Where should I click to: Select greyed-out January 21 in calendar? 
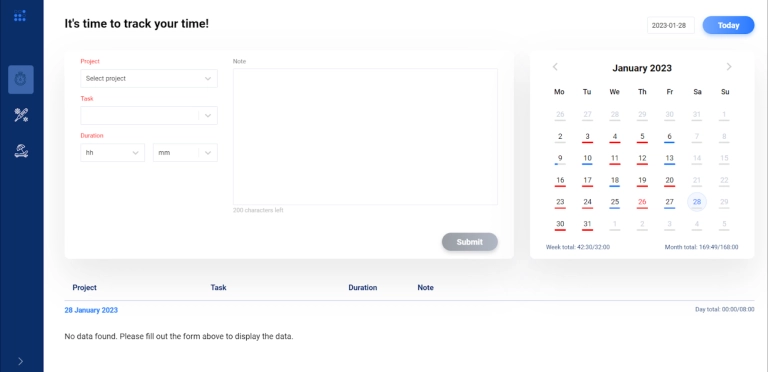[697, 181]
